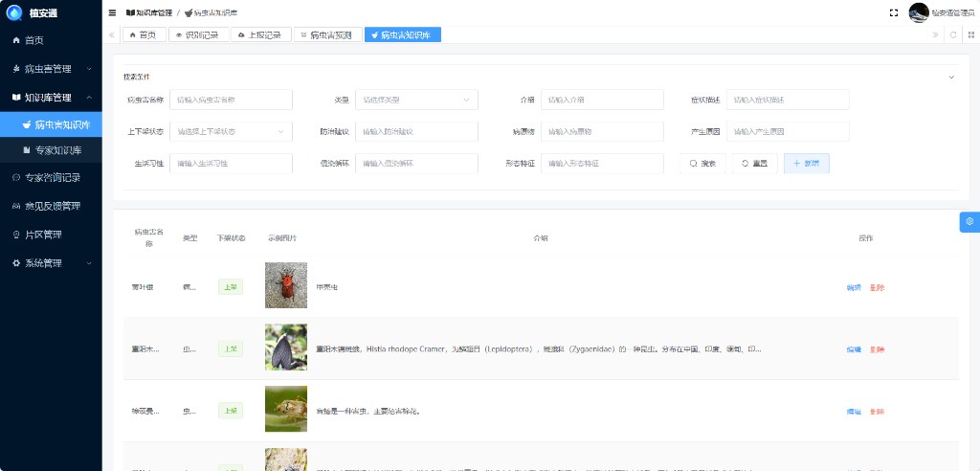Focus the 侵染循环 input field
The height and width of the screenshot is (471, 980).
coord(416,164)
